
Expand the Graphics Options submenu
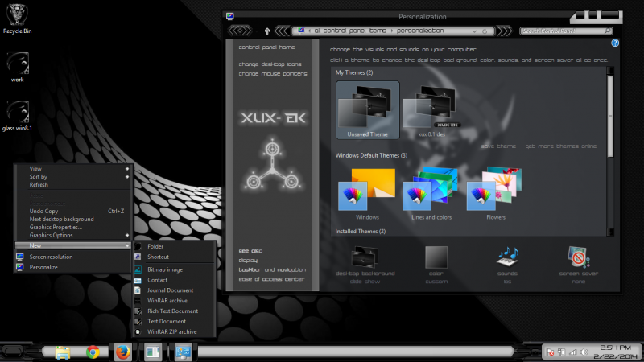73,235
